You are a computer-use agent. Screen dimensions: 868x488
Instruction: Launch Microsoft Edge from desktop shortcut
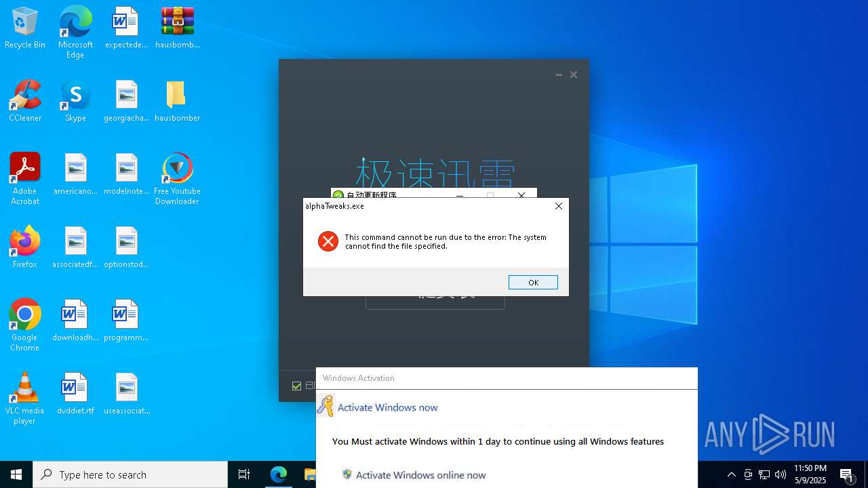(75, 33)
